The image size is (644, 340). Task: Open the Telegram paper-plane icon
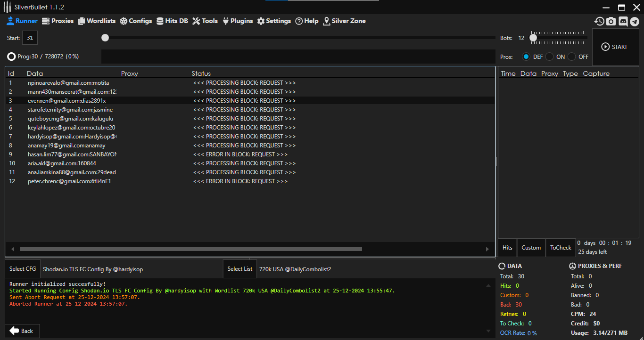click(x=635, y=21)
